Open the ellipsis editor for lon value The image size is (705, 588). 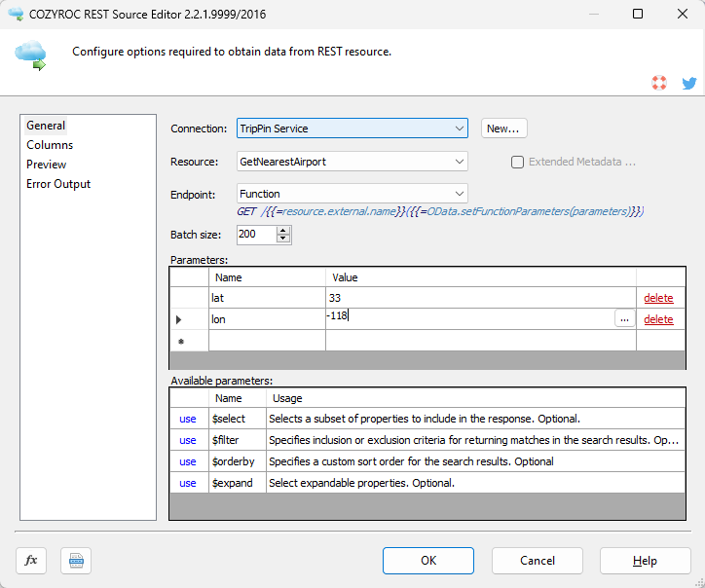pyautogui.click(x=624, y=319)
